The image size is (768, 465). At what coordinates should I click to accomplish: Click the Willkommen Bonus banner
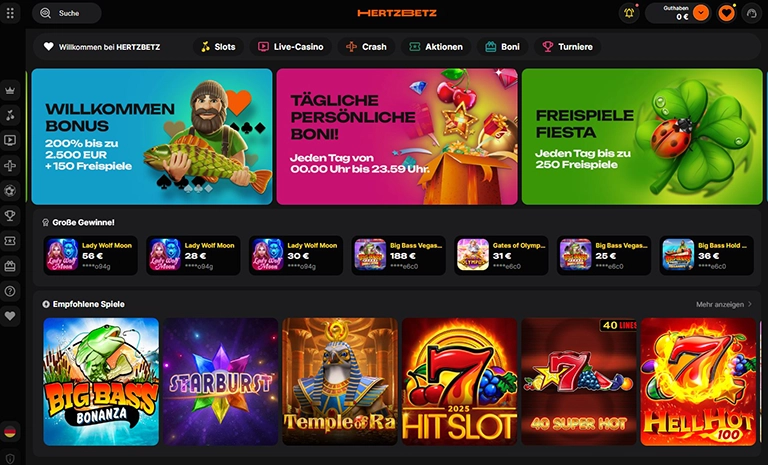pyautogui.click(x=152, y=136)
